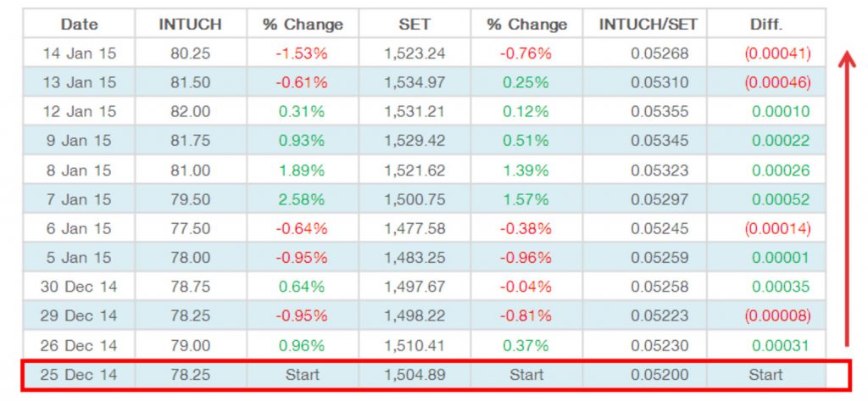Click SET value 1,477.58
The height and width of the screenshot is (402, 868).
coord(415,228)
